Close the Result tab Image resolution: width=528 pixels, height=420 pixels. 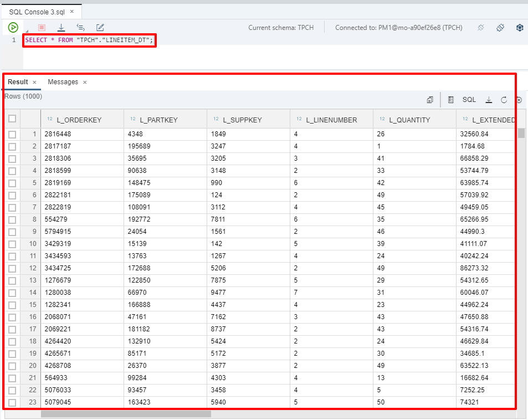34,82
